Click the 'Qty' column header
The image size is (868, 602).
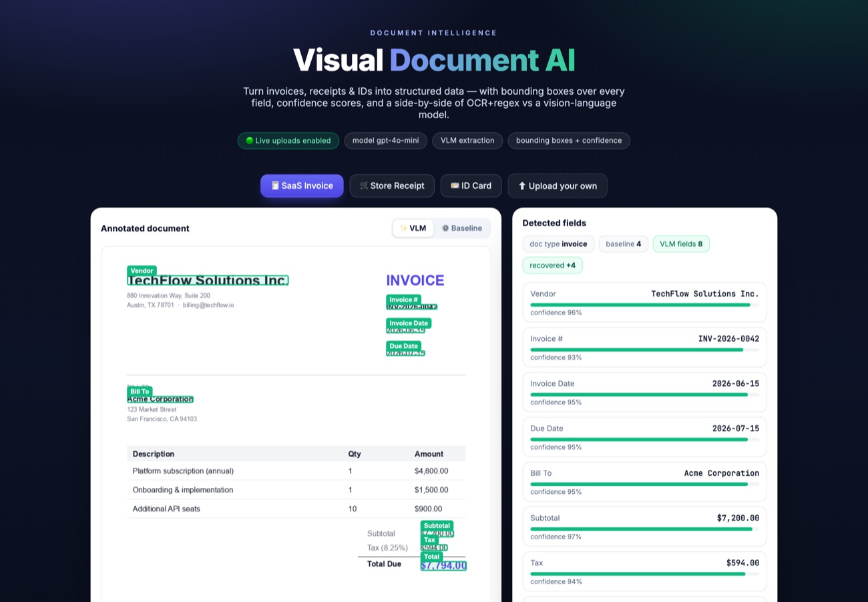pos(355,454)
